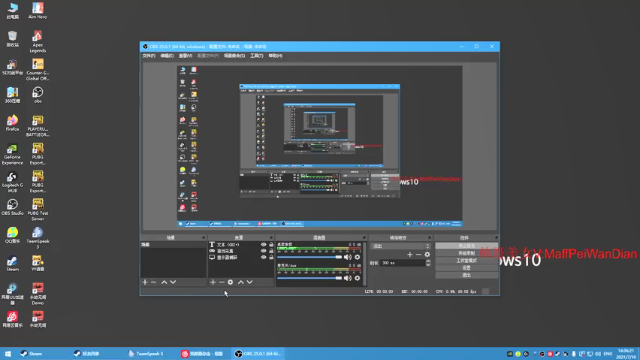Click the Studio Mode button in Controls
The height and width of the screenshot is (360, 640).
point(467,260)
